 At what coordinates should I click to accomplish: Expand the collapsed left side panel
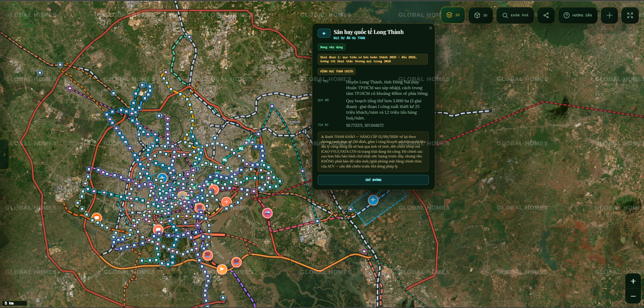point(4,154)
